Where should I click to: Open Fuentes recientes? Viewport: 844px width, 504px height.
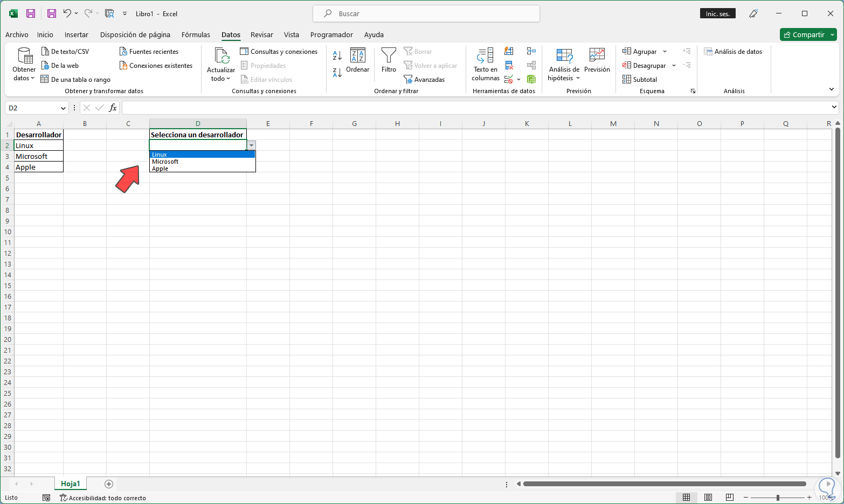(149, 52)
